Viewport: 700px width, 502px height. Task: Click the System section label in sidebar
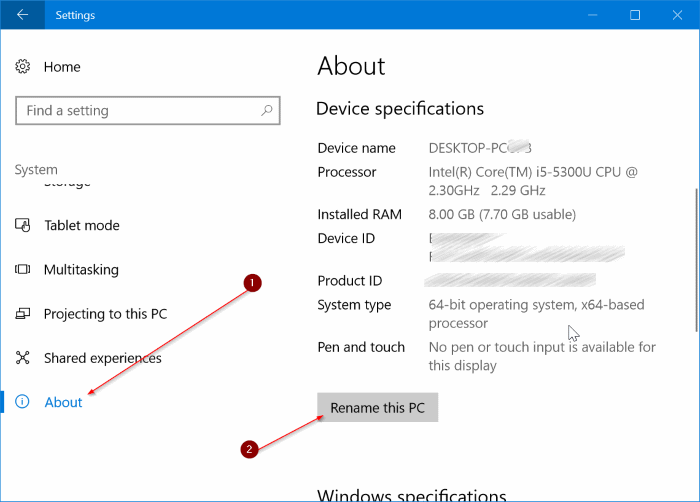(36, 170)
